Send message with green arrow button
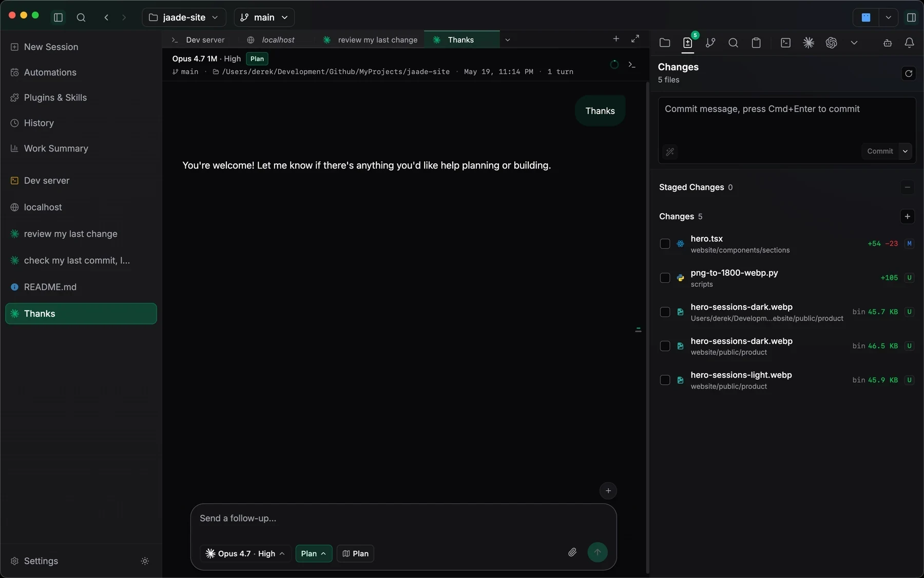The height and width of the screenshot is (578, 924). click(x=597, y=552)
